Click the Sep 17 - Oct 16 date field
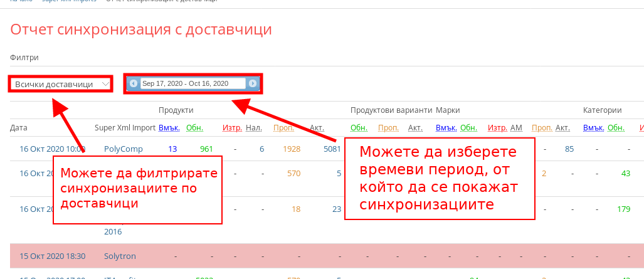This screenshot has height=279, width=644. coord(193,83)
